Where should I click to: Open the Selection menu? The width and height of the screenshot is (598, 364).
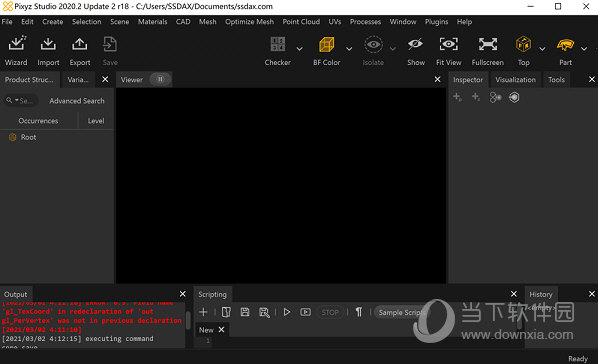pos(87,22)
